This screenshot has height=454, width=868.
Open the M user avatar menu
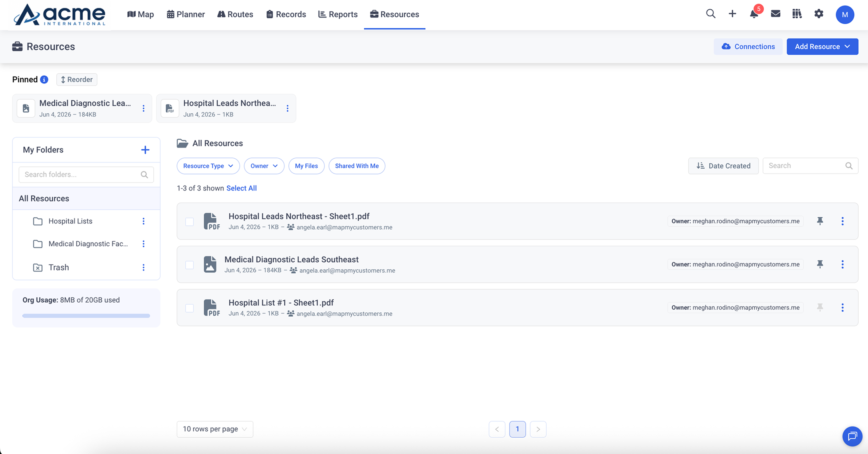pyautogui.click(x=845, y=14)
